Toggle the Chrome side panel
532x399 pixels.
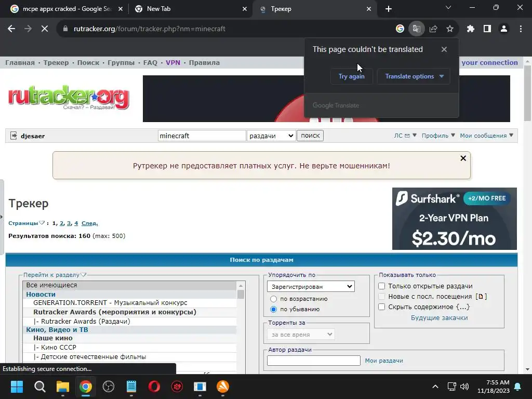[x=487, y=29]
